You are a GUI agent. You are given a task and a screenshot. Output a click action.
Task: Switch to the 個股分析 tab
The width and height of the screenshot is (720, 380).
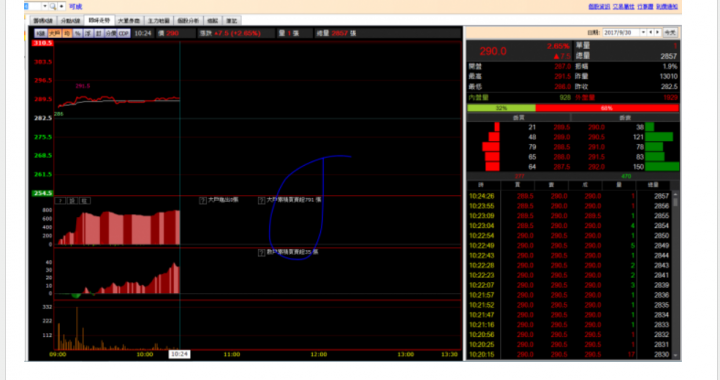pos(188,21)
